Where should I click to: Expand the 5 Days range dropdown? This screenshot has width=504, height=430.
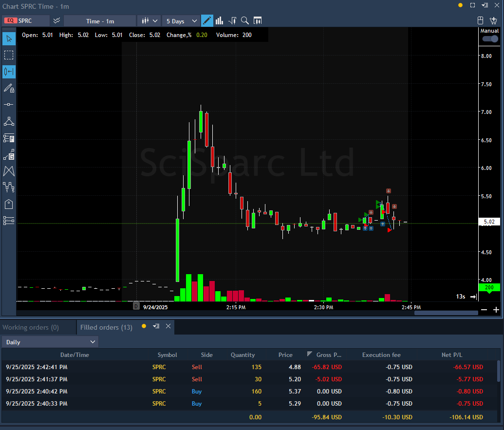click(x=181, y=21)
